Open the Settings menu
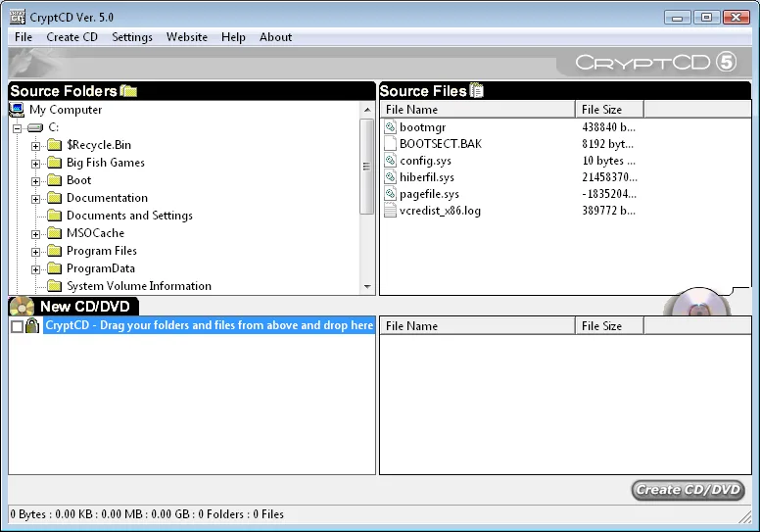 click(132, 37)
